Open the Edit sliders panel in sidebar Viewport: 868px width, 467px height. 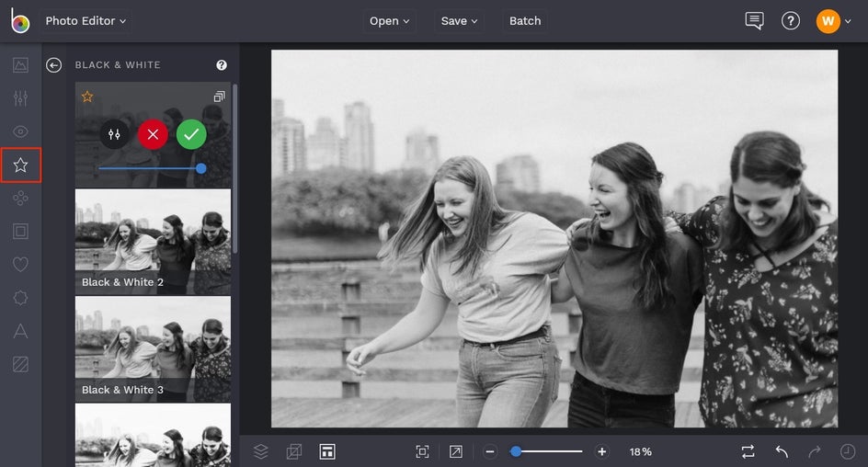click(x=20, y=98)
